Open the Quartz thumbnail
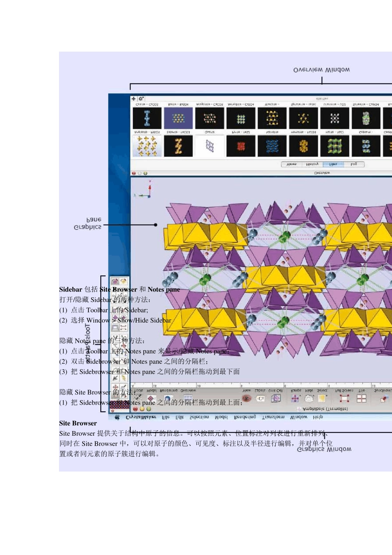Viewport: 392px width, 555px height. [210, 146]
